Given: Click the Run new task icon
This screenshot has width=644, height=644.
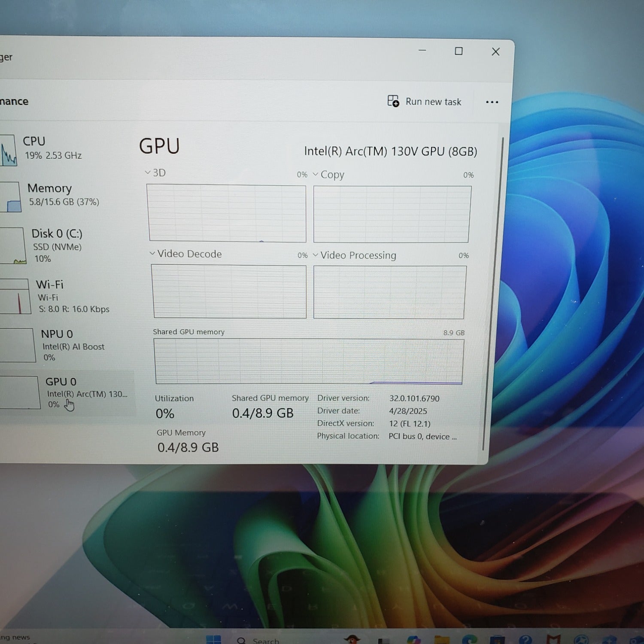Looking at the screenshot, I should tap(393, 101).
